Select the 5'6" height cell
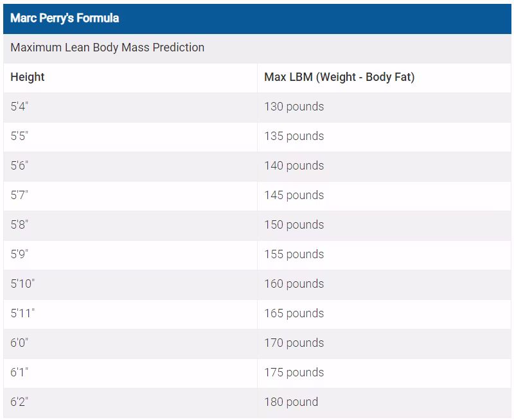This screenshot has height=420, width=514. click(x=130, y=166)
